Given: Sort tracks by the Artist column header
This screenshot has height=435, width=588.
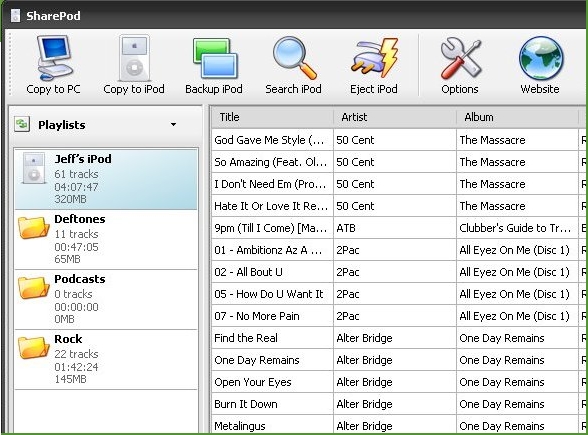Looking at the screenshot, I should [394, 117].
